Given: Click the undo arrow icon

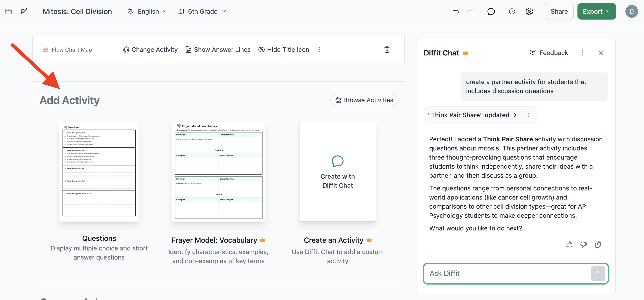Looking at the screenshot, I should point(456,12).
